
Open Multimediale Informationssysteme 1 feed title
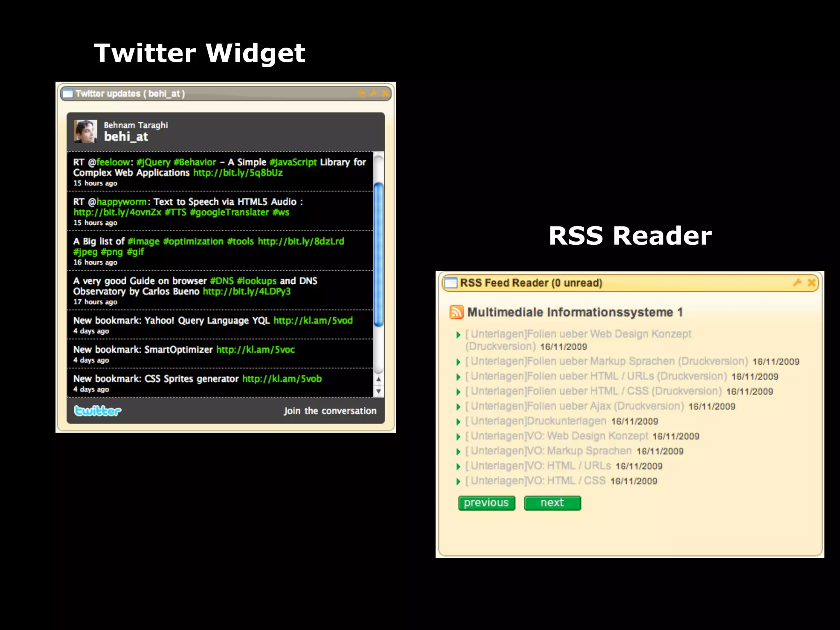pyautogui.click(x=575, y=312)
